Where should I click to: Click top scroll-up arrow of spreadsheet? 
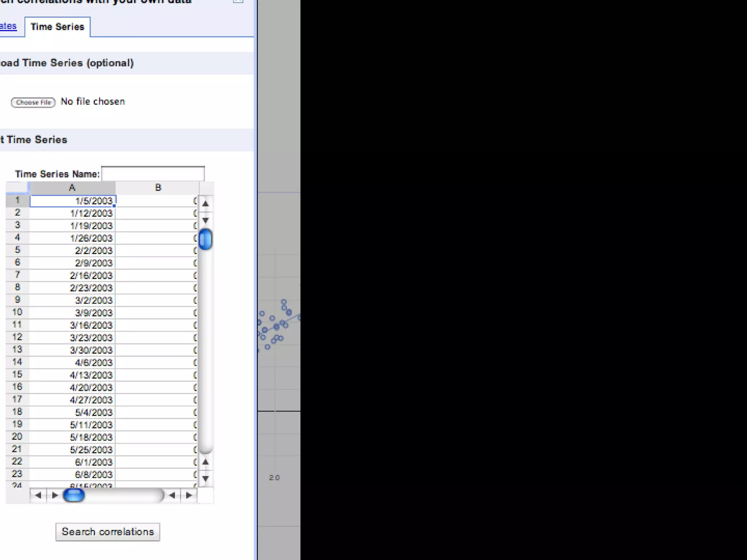coord(205,204)
